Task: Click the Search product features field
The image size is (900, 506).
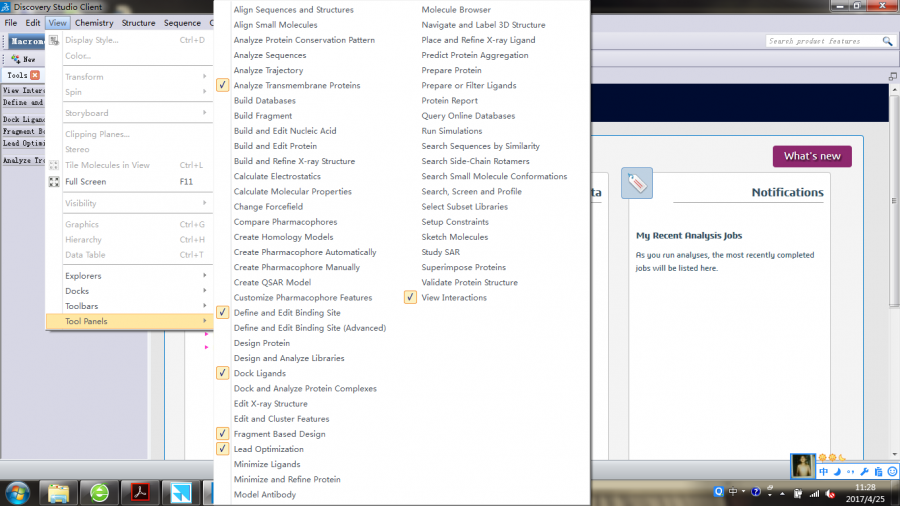Action: pyautogui.click(x=824, y=41)
